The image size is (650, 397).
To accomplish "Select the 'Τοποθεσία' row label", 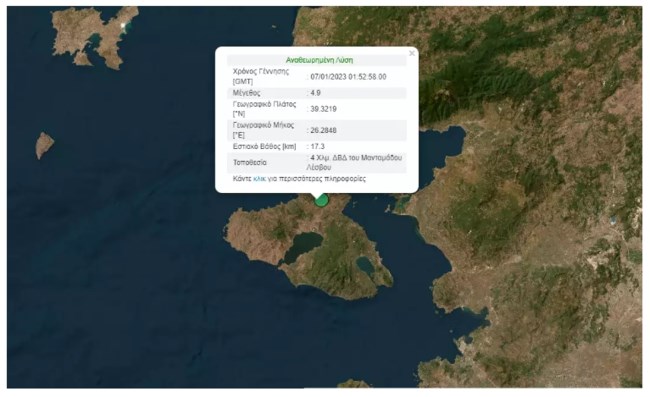I will pyautogui.click(x=250, y=162).
